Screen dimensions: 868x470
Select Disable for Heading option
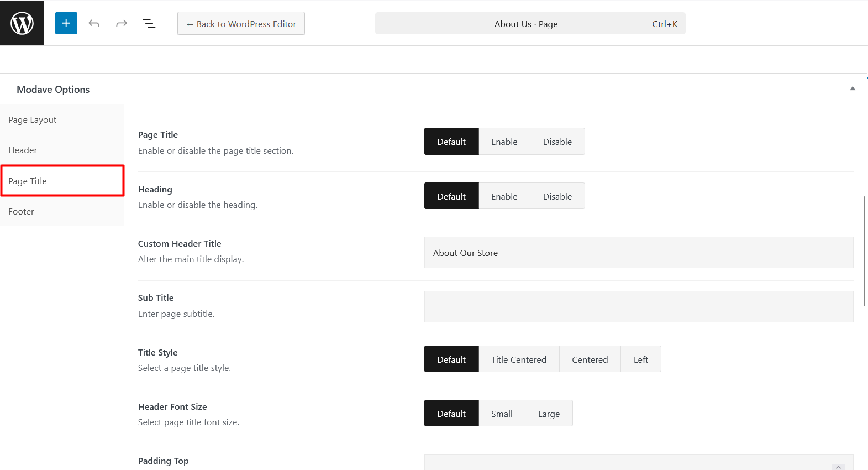point(557,196)
